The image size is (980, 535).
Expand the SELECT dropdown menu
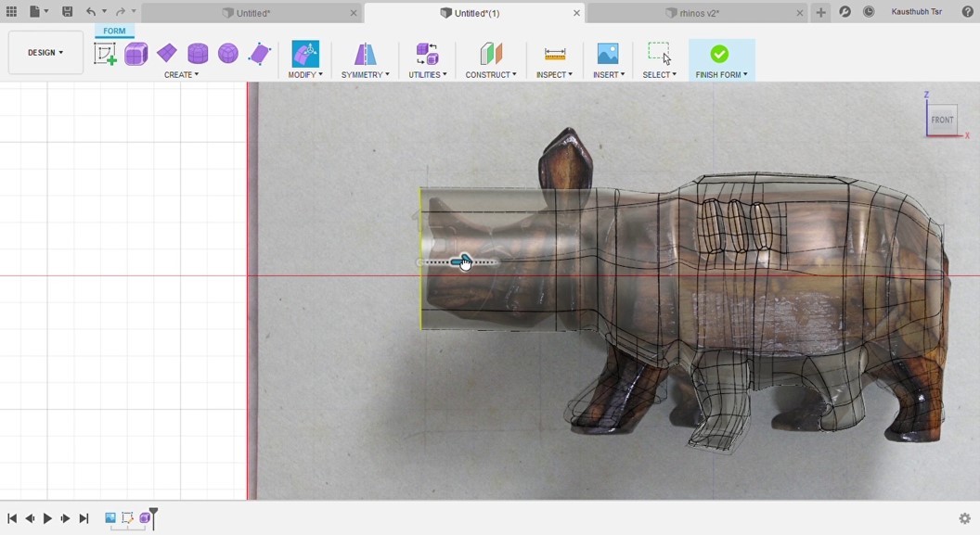tap(660, 74)
